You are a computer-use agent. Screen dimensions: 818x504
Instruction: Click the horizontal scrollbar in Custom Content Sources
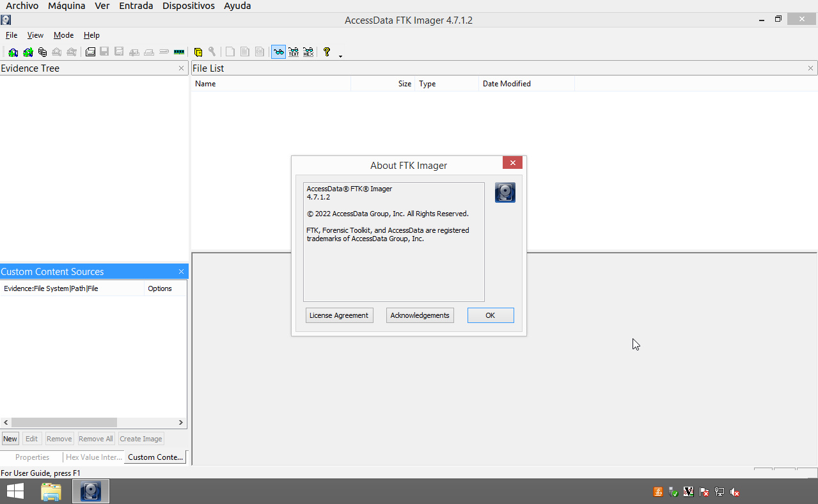(64, 423)
